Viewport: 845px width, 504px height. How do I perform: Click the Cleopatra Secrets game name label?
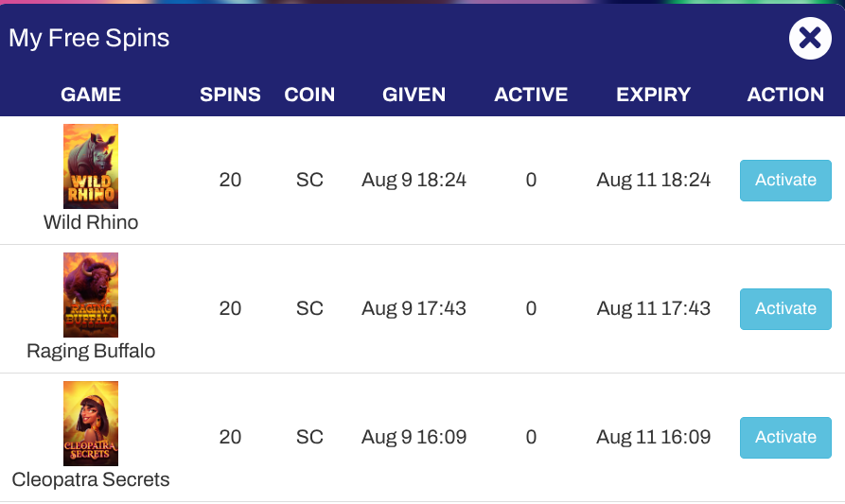point(91,480)
